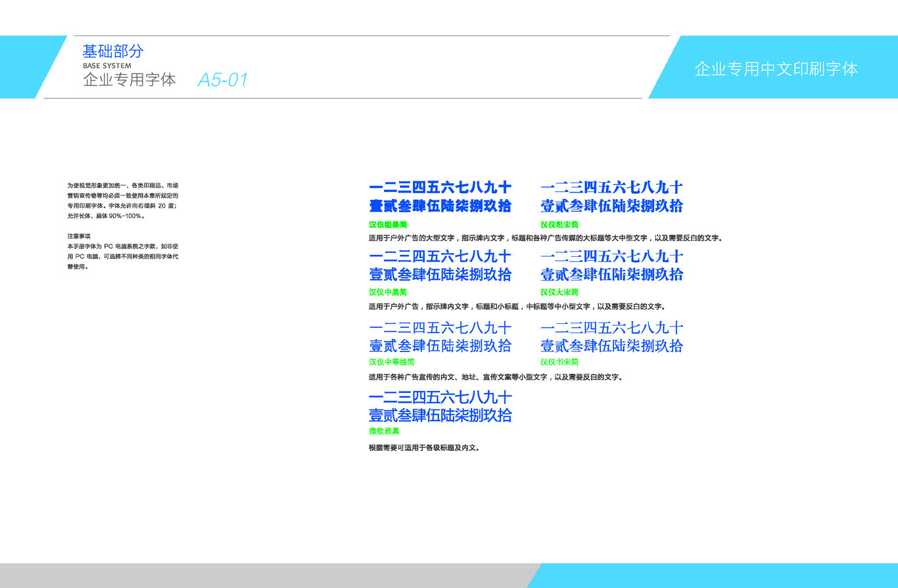The width and height of the screenshot is (898, 588).
Task: Click description starting "适用于户外广告的大型文字"
Action: [546, 238]
